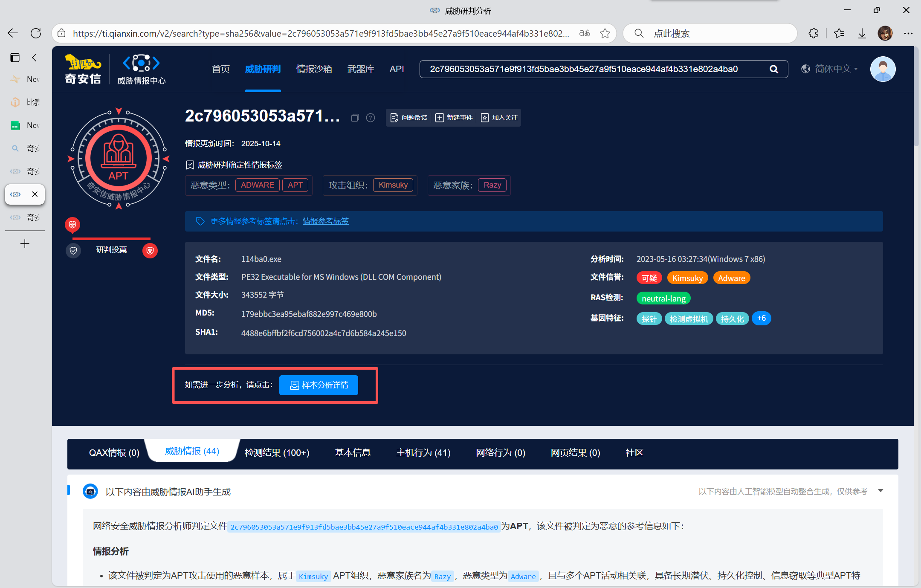This screenshot has height=588, width=921.
Task: View site info lock icon in address bar
Action: 62,33
